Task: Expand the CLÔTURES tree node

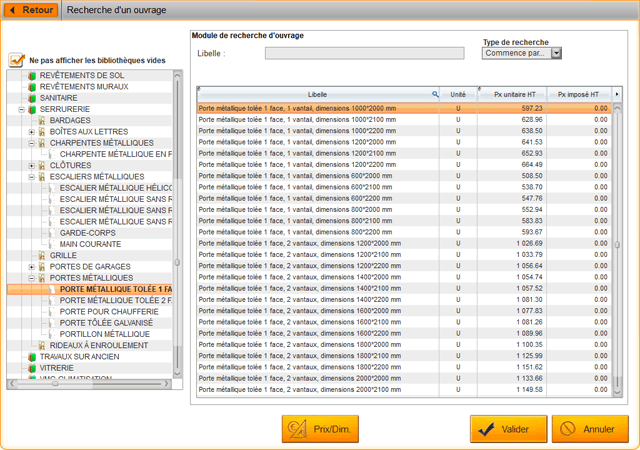Action: click(x=31, y=166)
